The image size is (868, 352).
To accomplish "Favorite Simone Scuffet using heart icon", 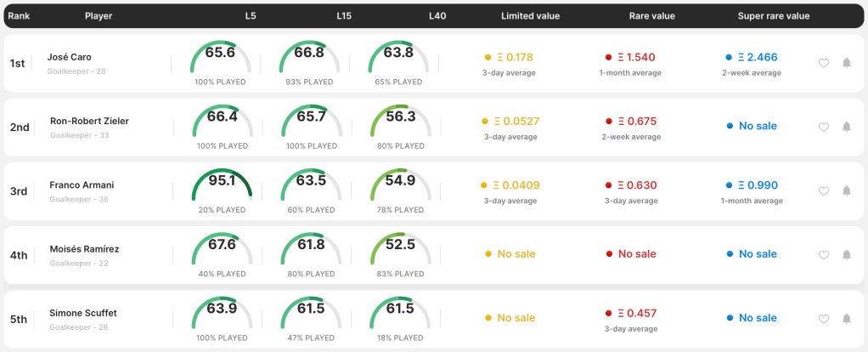I will 823,319.
